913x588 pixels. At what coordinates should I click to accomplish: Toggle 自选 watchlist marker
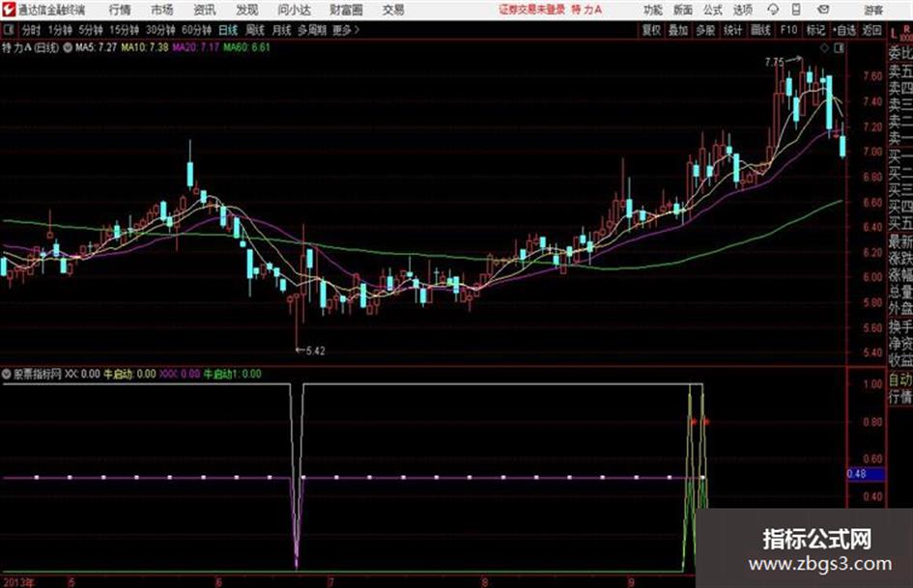[x=844, y=30]
